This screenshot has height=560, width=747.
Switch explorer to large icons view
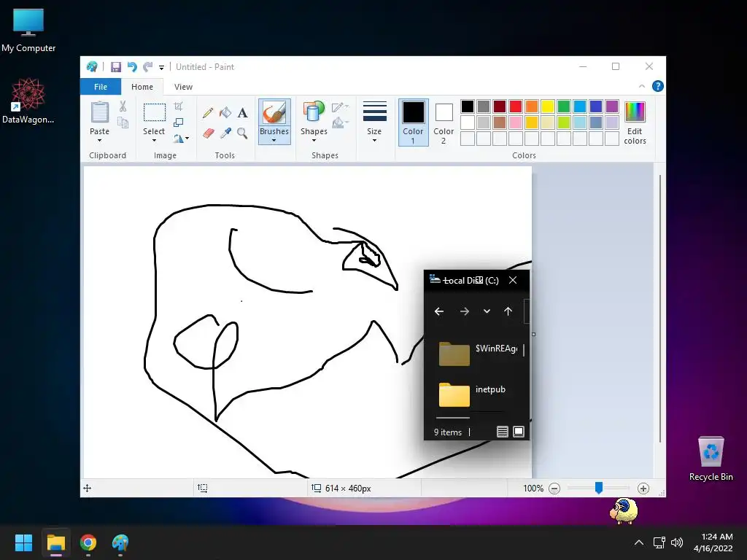coord(519,432)
